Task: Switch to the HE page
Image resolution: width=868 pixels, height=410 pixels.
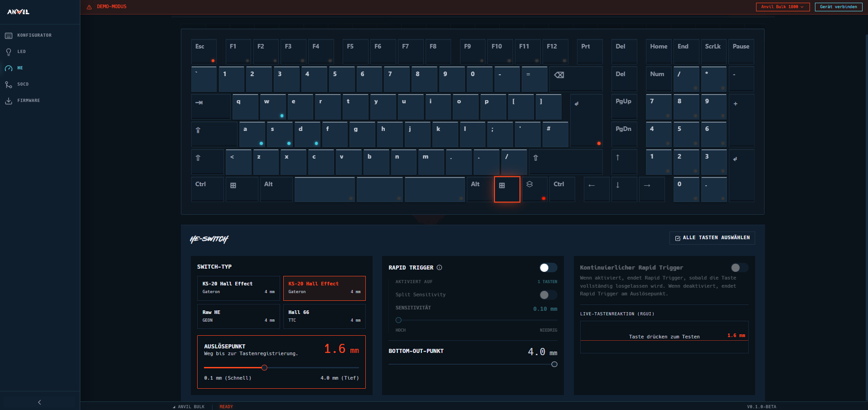Action: coord(20,68)
